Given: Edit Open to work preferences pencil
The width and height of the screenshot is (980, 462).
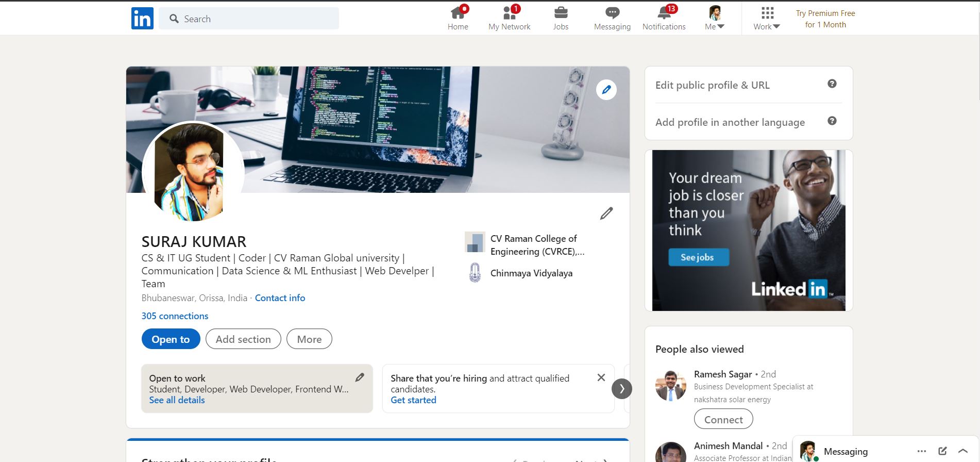Looking at the screenshot, I should tap(360, 377).
